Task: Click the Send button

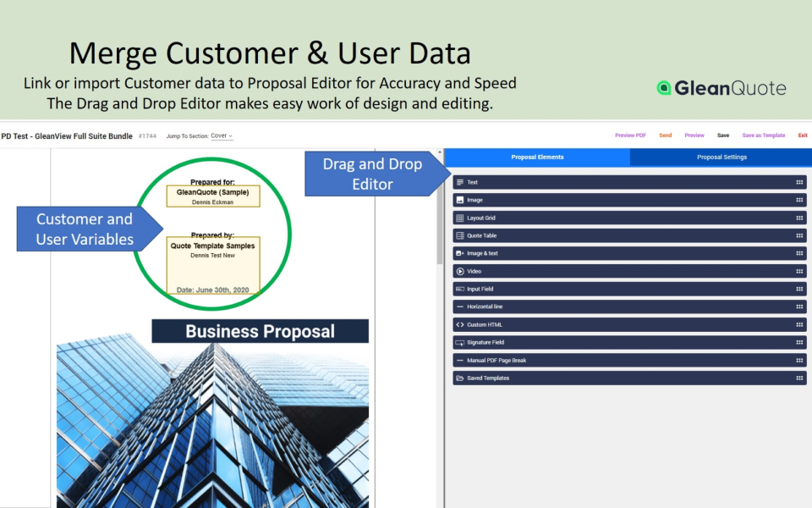Action: point(665,135)
